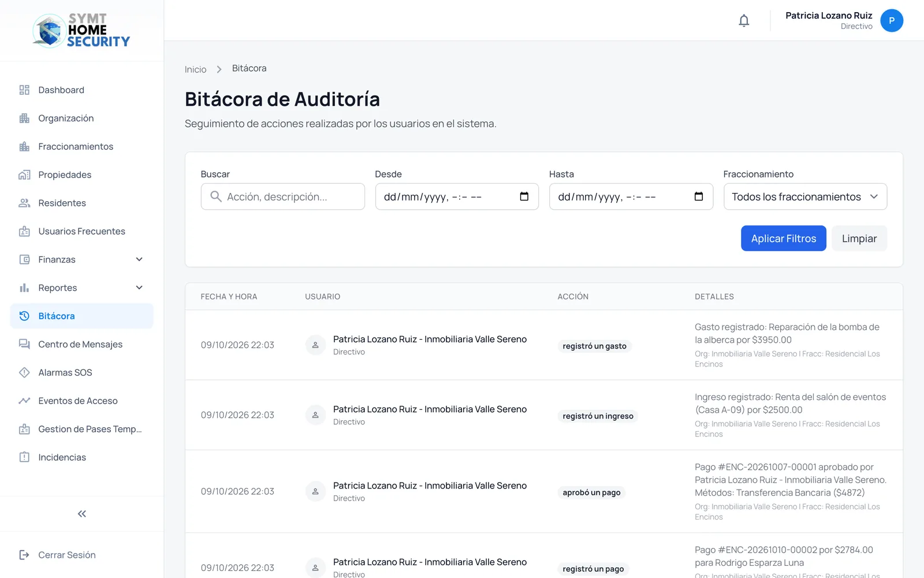Click Cerrar Sesión link
The image size is (924, 578).
(x=67, y=555)
